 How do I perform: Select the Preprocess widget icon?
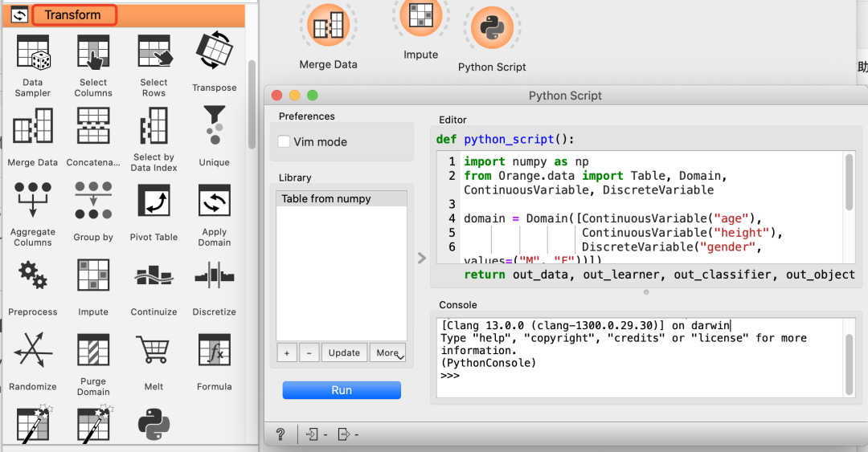click(x=33, y=275)
